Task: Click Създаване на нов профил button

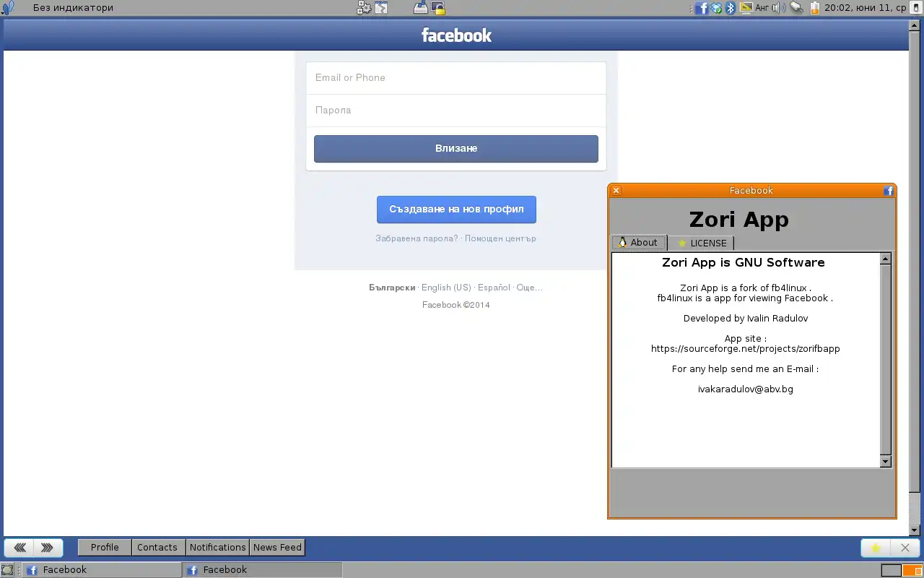Action: [456, 210]
